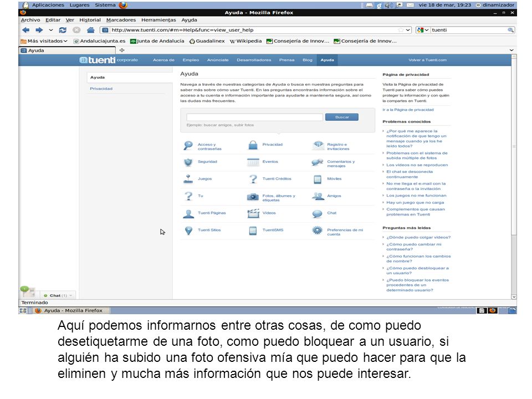The width and height of the screenshot is (532, 399).
Task: Click the Eventos calendar icon
Action: [x=253, y=162]
